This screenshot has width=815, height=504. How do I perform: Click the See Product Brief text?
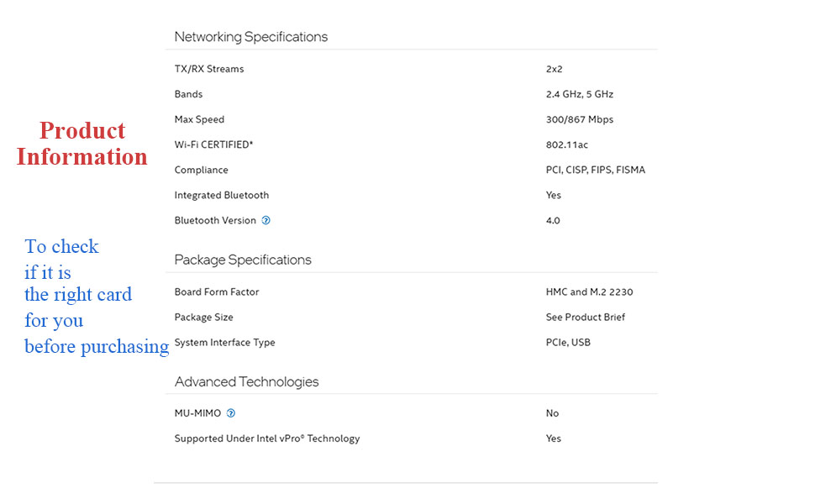585,318
